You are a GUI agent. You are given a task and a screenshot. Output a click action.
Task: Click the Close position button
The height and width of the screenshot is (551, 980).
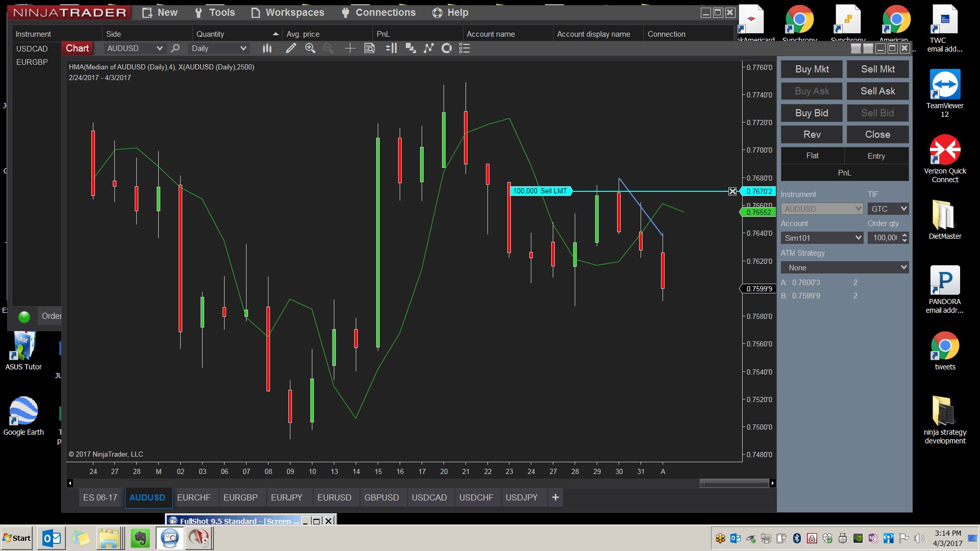(877, 134)
